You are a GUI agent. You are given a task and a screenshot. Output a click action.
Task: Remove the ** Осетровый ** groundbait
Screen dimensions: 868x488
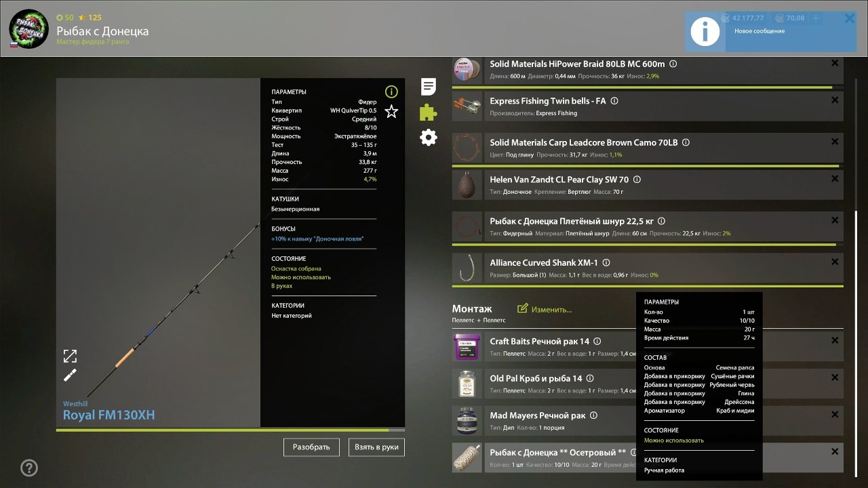[x=835, y=452]
